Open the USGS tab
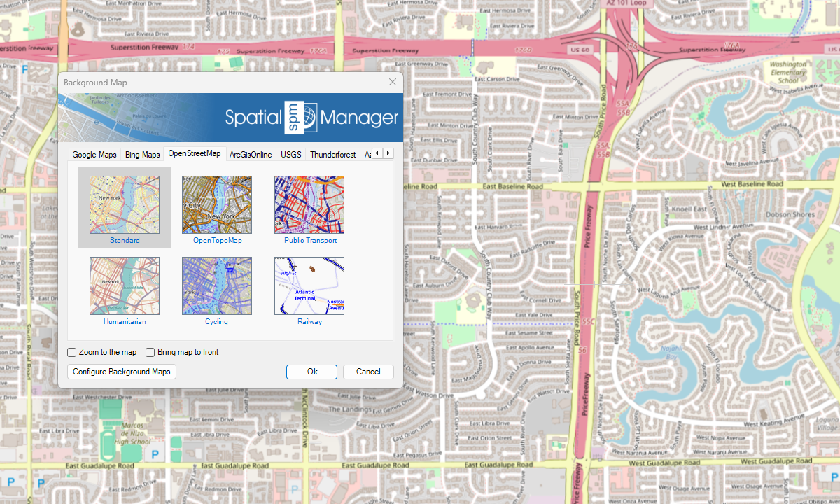 point(291,155)
